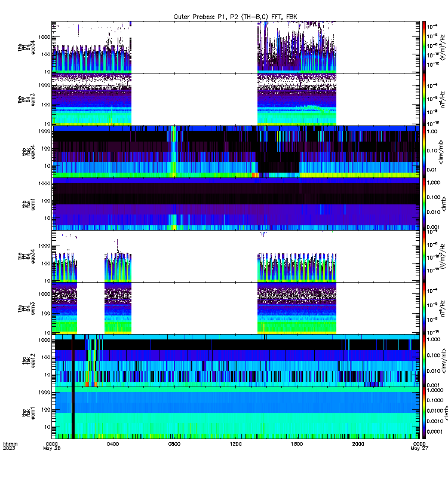The height and width of the screenshot is (478, 448).
Task: Click the "thb fbk scm1" axis label
Action: (28, 204)
